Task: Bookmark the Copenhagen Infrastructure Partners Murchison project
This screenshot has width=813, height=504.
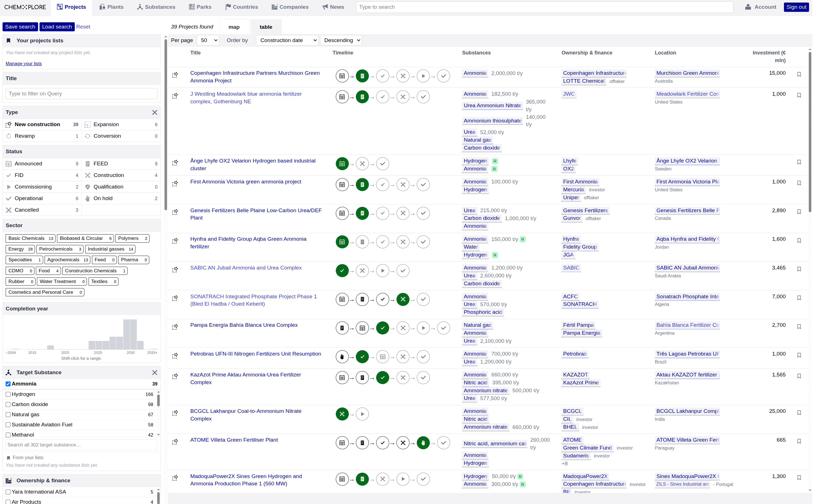Action: (x=799, y=74)
